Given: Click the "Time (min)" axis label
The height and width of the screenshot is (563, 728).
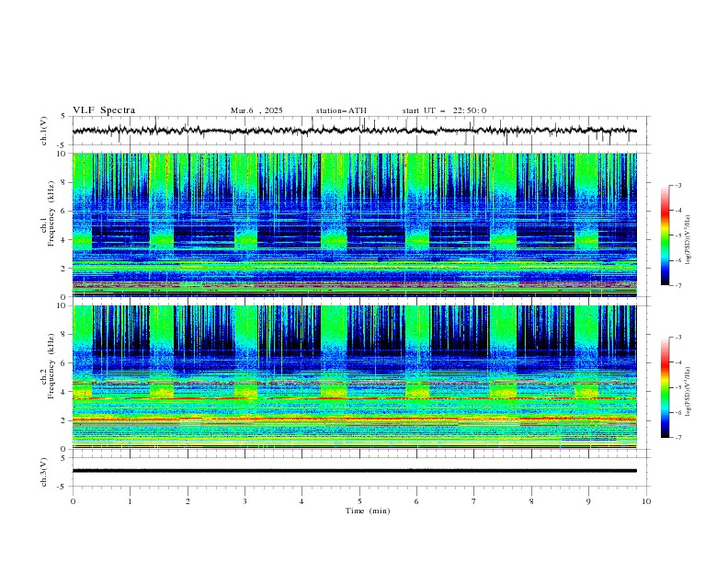Looking at the screenshot, I should pos(368,511).
